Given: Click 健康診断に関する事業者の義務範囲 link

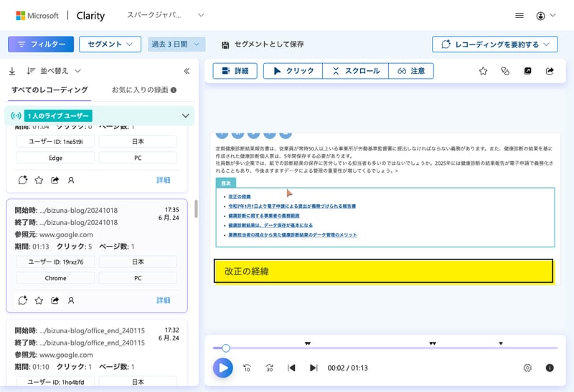Looking at the screenshot, I should point(264,216).
